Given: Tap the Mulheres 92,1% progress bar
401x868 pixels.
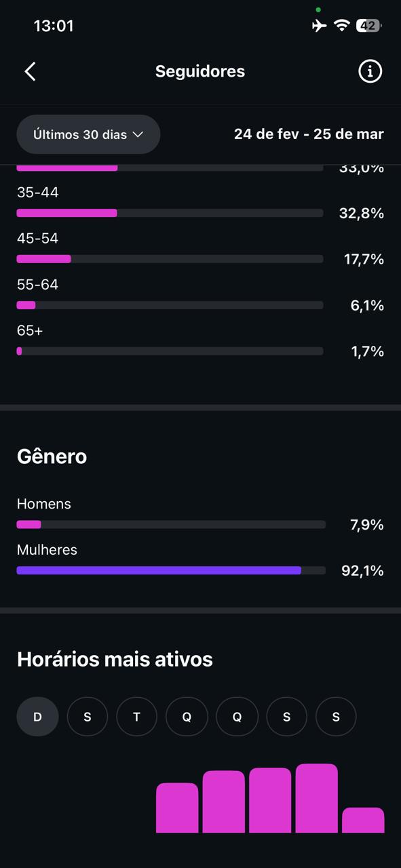Looking at the screenshot, I should click(170, 570).
